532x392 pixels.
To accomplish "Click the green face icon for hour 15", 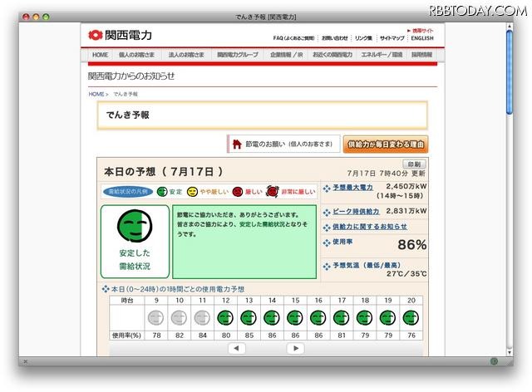I will click(x=295, y=318).
